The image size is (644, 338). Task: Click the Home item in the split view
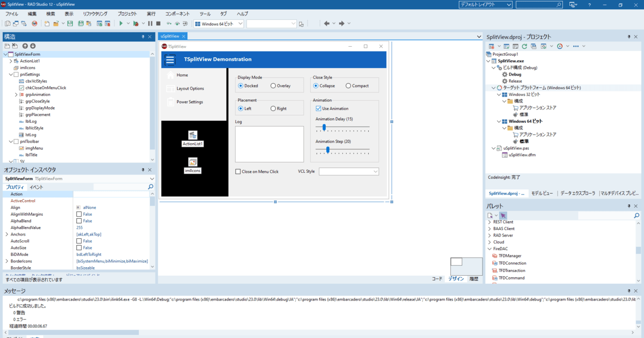pos(182,75)
